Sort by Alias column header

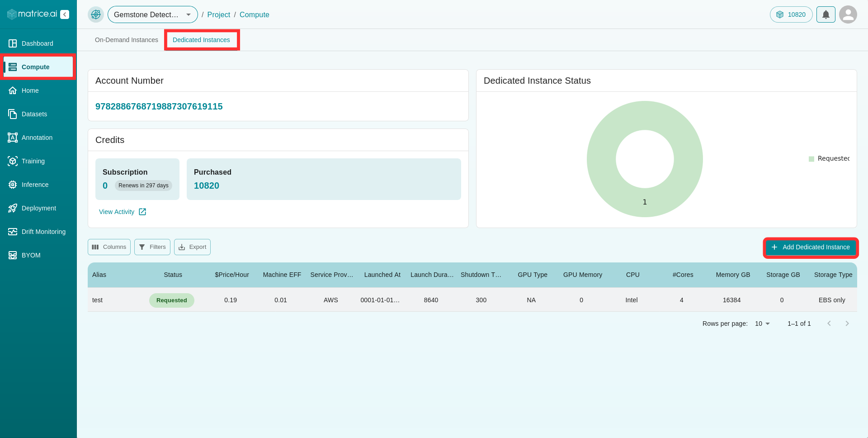(x=99, y=275)
